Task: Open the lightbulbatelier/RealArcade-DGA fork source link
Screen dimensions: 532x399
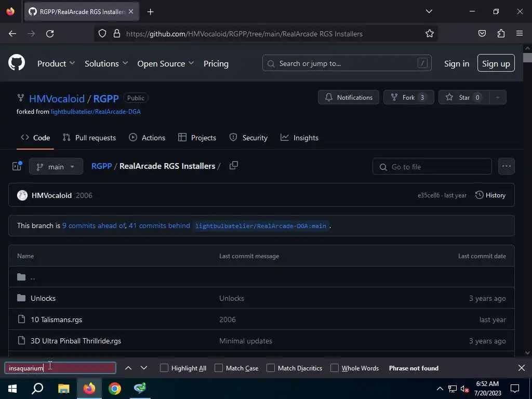Action: click(96, 112)
